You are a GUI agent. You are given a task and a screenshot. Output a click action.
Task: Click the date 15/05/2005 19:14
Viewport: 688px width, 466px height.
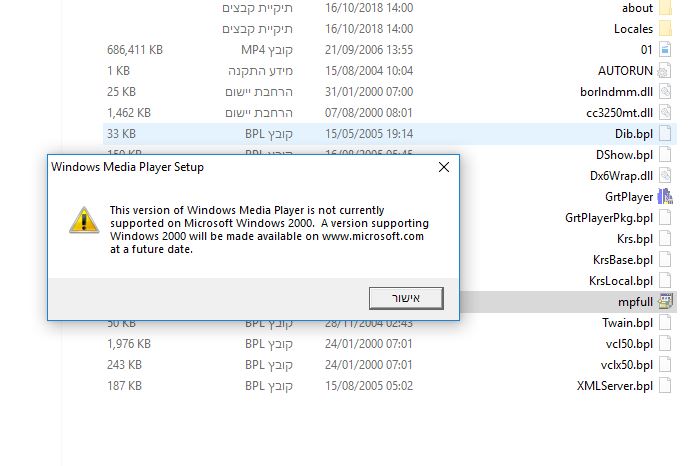pyautogui.click(x=369, y=134)
